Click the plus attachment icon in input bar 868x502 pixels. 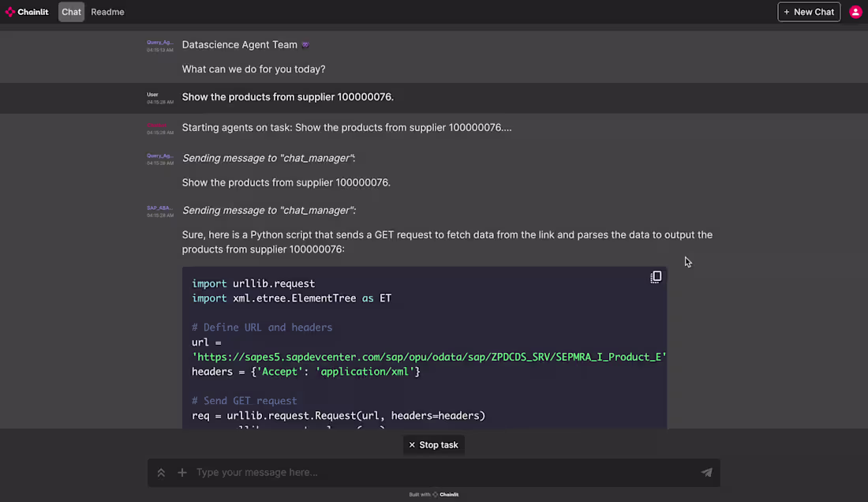coord(182,473)
